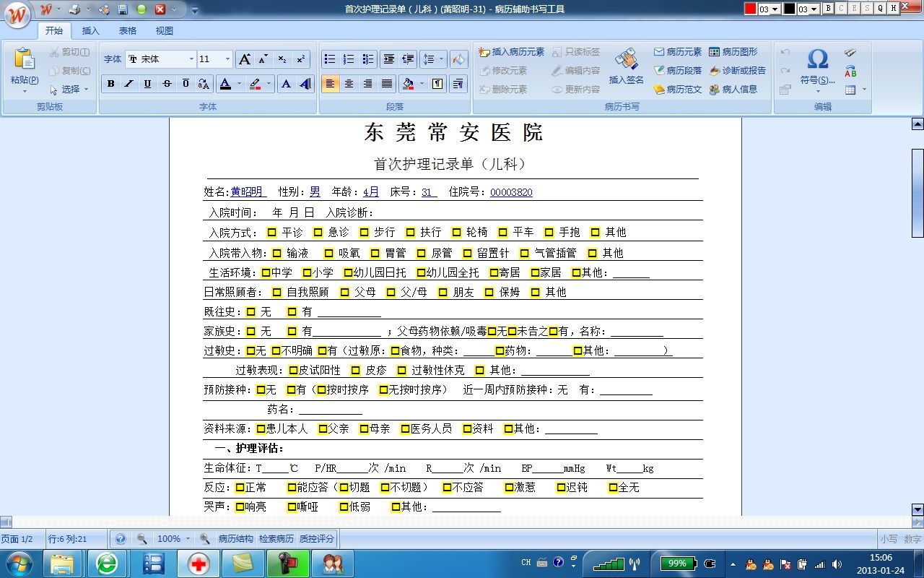Switch to the 插入 ribbon tab
924x578 pixels.
click(x=91, y=31)
